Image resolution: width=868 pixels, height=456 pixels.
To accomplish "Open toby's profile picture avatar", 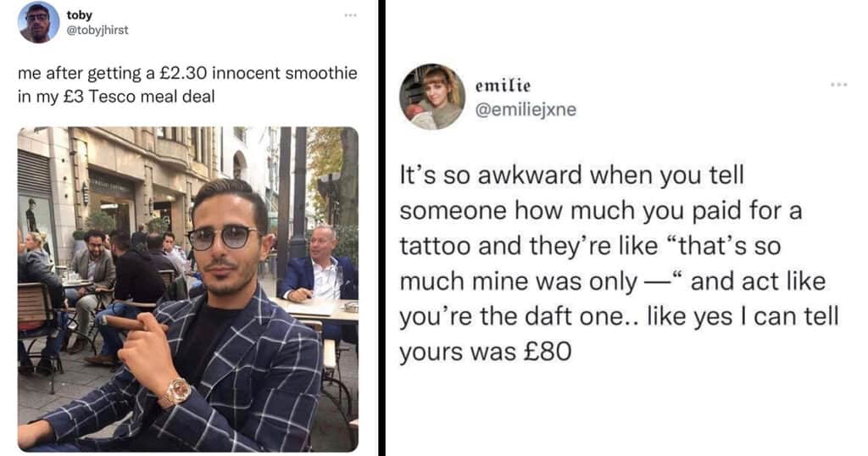I will 38,22.
